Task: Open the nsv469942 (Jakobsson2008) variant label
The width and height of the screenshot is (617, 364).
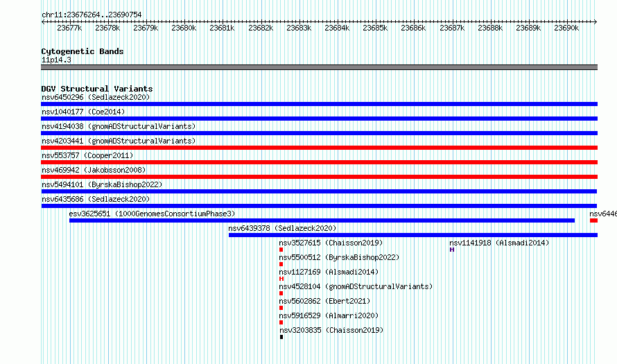Action: click(x=94, y=170)
